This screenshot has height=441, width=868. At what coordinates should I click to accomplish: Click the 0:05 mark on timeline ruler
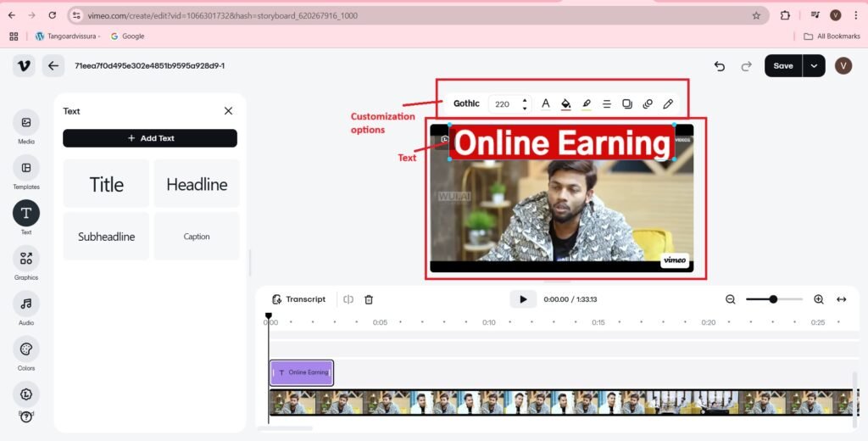pos(380,322)
